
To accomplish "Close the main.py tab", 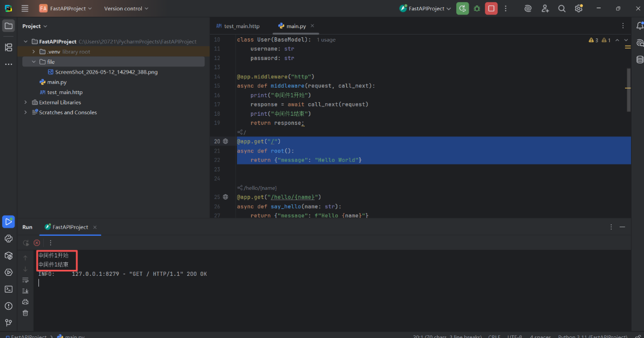I will click(312, 26).
